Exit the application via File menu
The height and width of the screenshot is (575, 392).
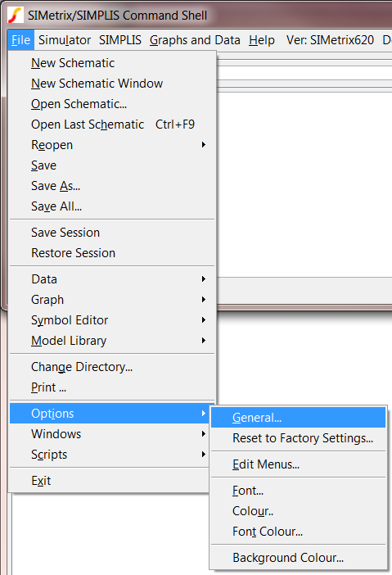coord(109,481)
